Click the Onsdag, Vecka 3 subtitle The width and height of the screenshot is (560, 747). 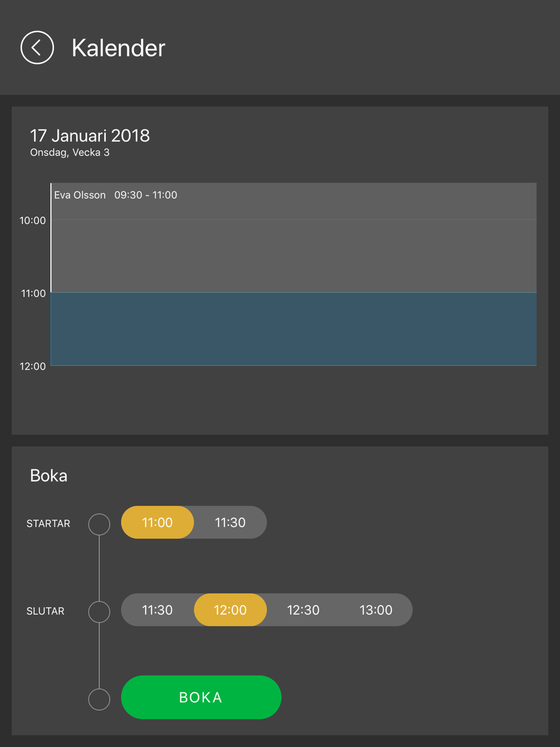[x=69, y=152]
